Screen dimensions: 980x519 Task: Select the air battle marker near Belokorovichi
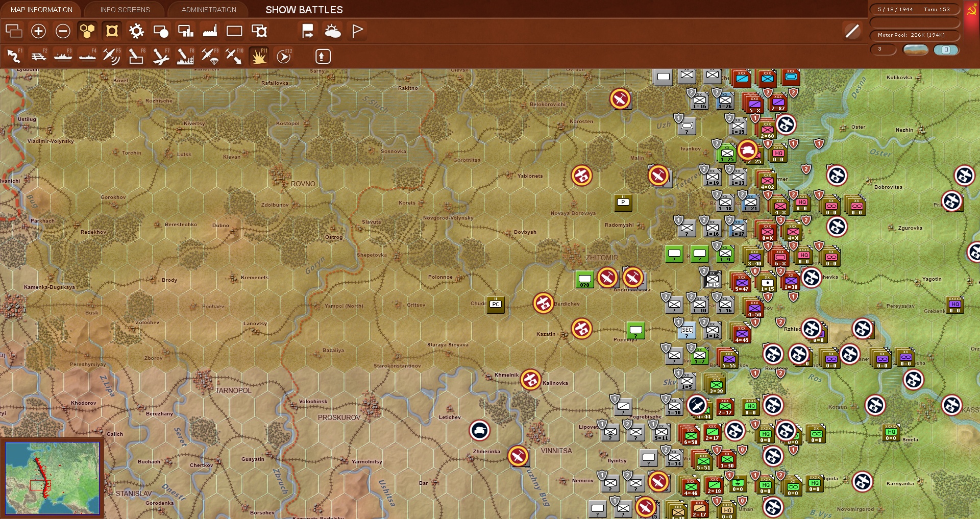[x=620, y=99]
